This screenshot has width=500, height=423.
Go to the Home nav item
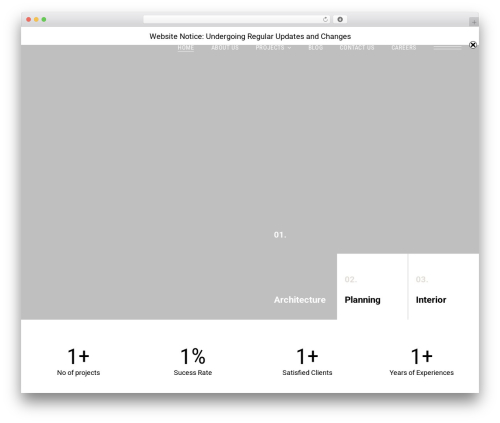coord(186,48)
